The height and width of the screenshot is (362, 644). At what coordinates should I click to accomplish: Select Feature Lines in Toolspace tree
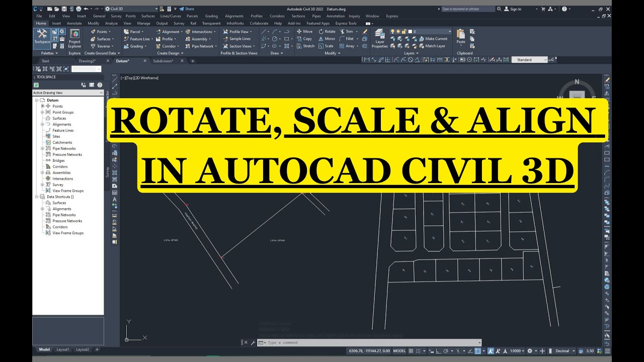63,130
